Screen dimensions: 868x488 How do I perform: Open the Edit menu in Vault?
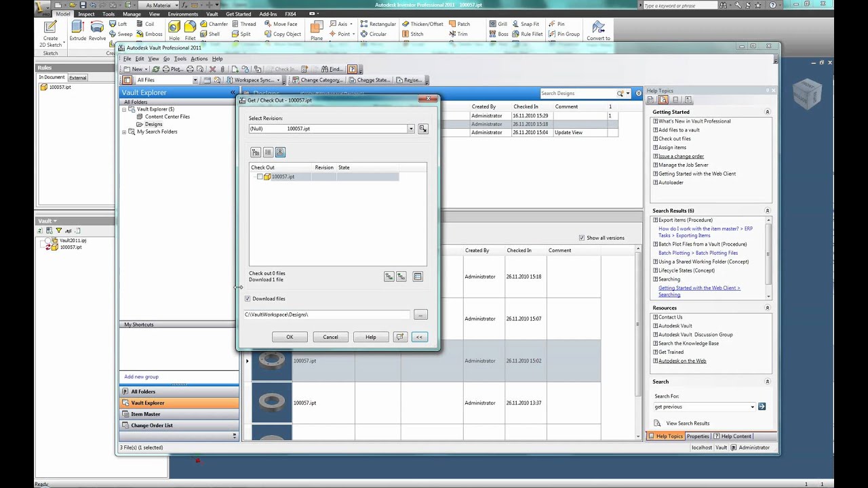[140, 59]
